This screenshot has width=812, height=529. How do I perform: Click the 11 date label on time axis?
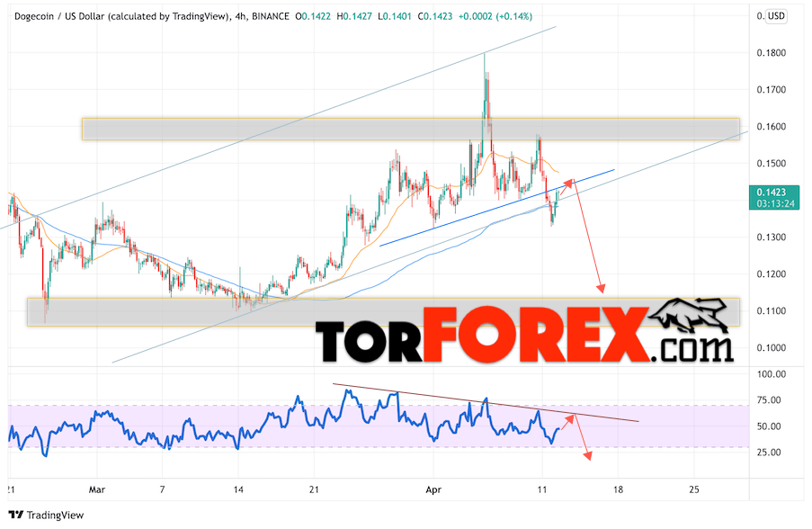click(x=542, y=489)
